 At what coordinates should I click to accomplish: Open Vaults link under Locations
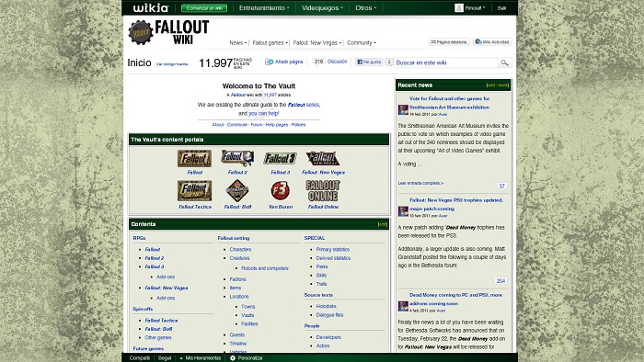(247, 315)
